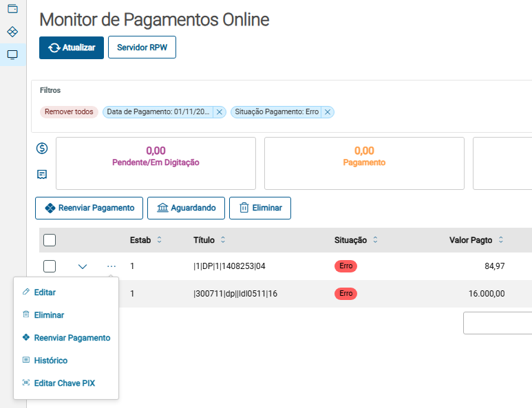Open Histórico from the row menu

coord(50,361)
